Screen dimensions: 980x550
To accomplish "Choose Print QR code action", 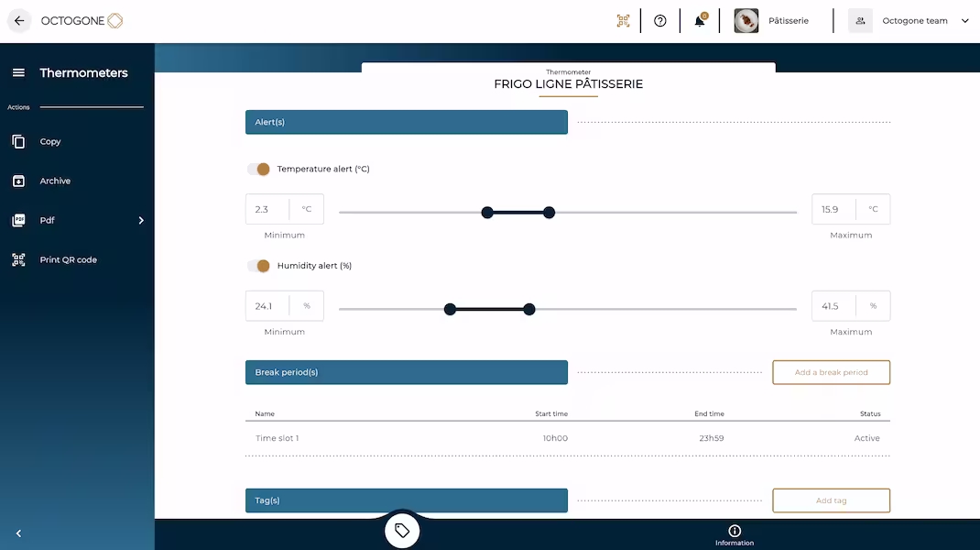I will (68, 260).
